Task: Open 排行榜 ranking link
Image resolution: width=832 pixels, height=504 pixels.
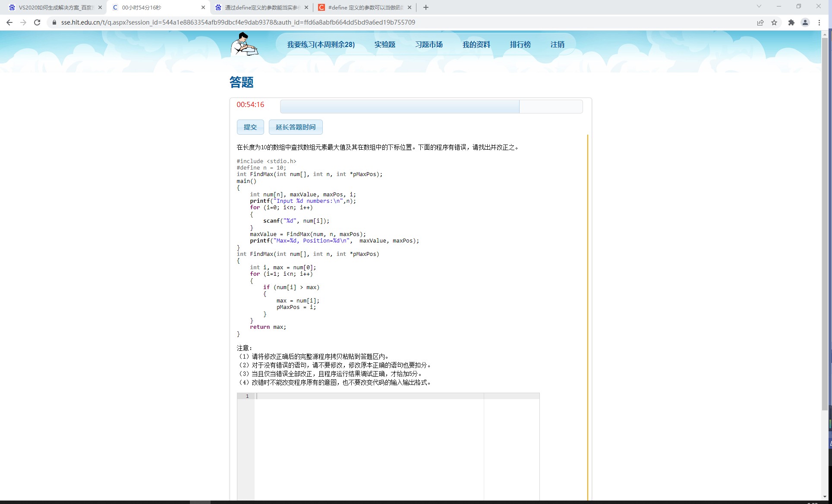Action: (520, 44)
